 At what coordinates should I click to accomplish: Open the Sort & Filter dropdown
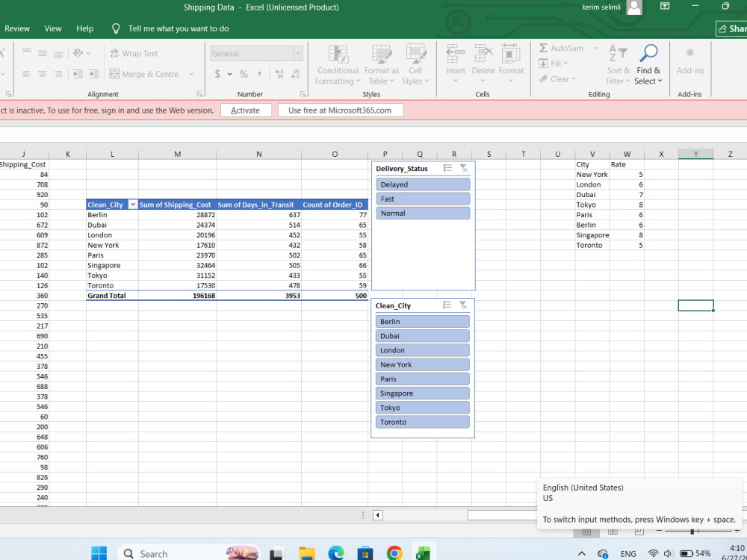pos(619,65)
